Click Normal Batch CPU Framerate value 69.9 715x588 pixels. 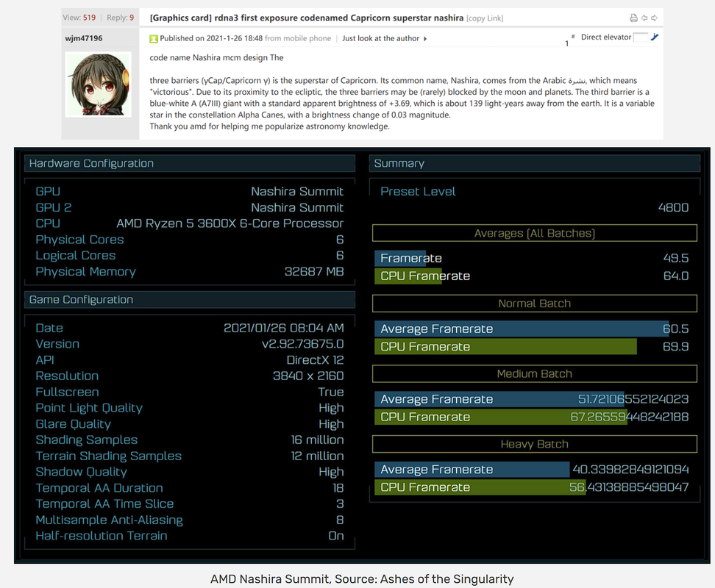675,347
